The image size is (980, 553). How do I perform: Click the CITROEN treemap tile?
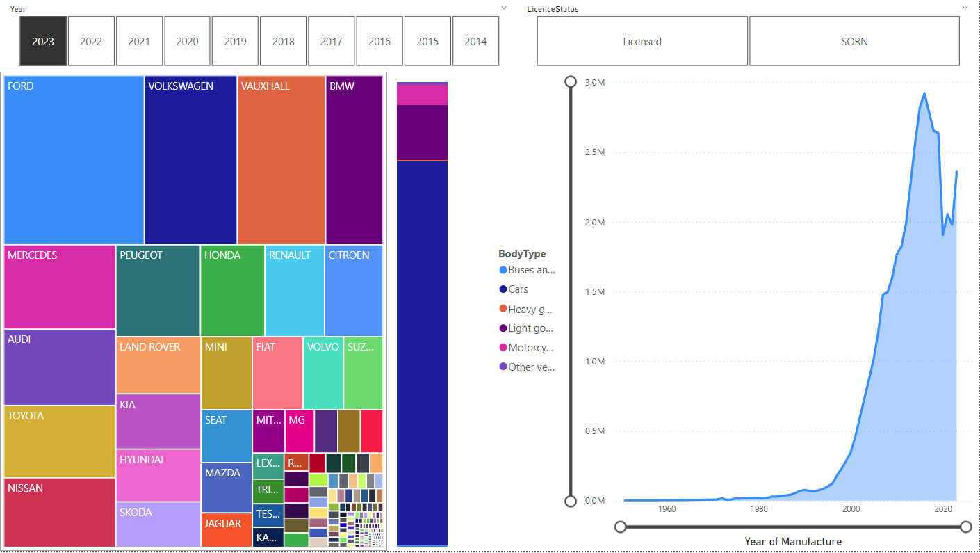click(x=354, y=291)
